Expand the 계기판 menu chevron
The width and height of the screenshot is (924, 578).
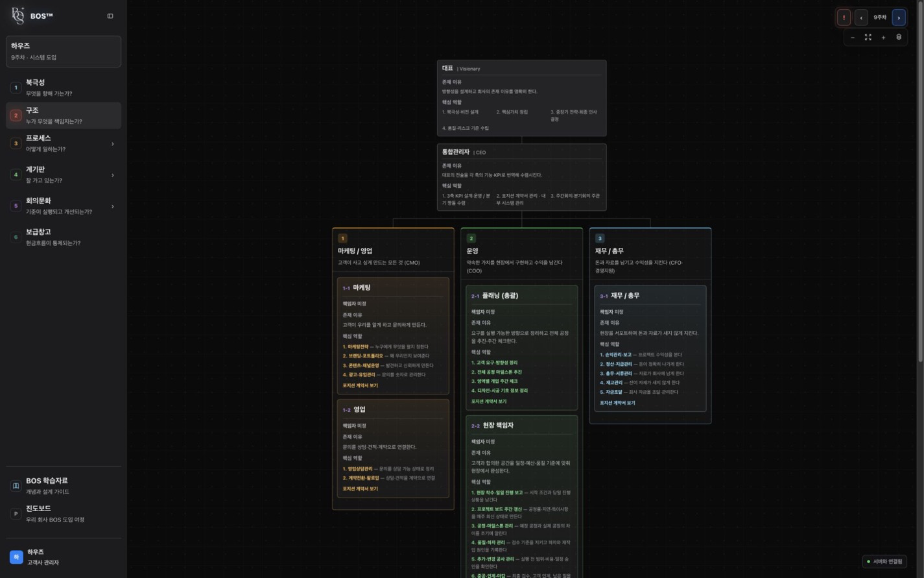(112, 175)
